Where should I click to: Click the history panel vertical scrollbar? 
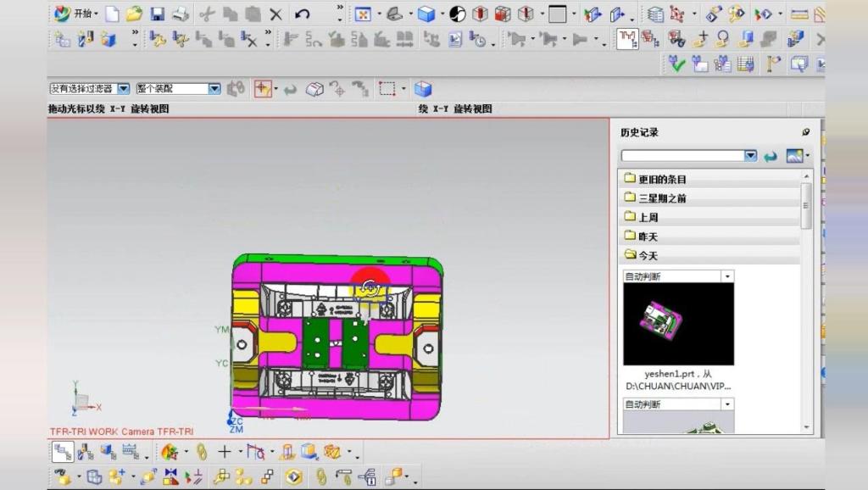tap(806, 205)
